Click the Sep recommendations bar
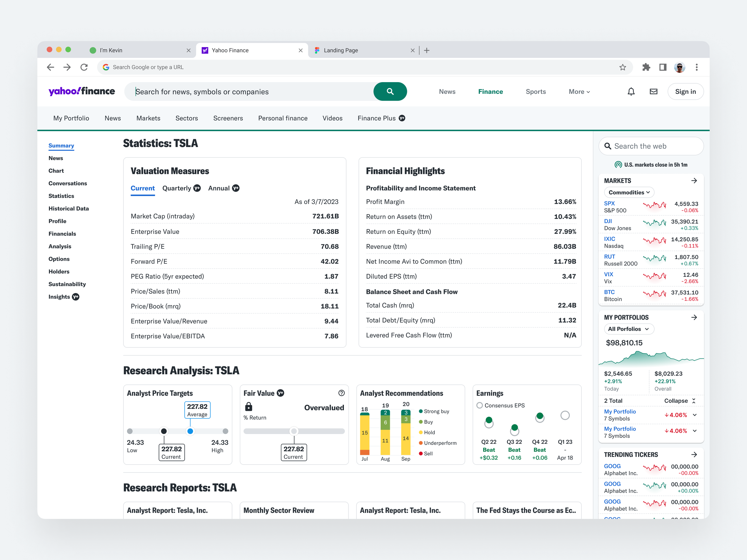 point(405,432)
